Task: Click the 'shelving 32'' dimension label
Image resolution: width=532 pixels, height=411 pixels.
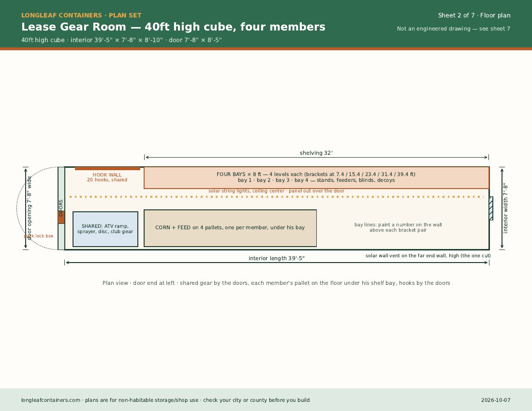Action: [x=316, y=153]
